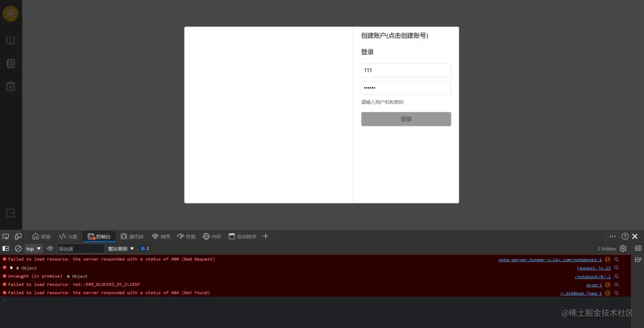Viewport: 644px width, 328px height.
Task: Close the DevTools panel with X
Action: click(635, 236)
